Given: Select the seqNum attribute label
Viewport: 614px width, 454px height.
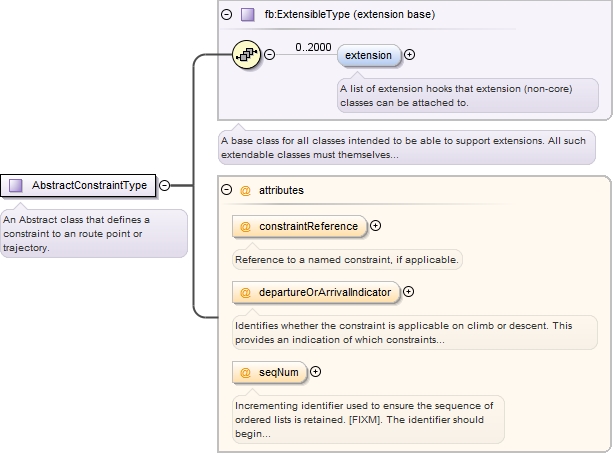Looking at the screenshot, I should [279, 372].
